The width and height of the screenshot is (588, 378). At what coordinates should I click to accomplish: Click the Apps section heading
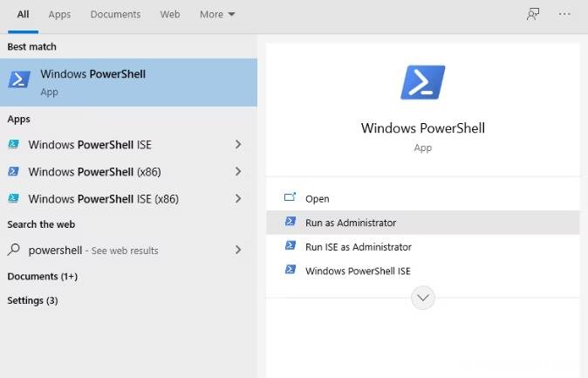pyautogui.click(x=18, y=120)
